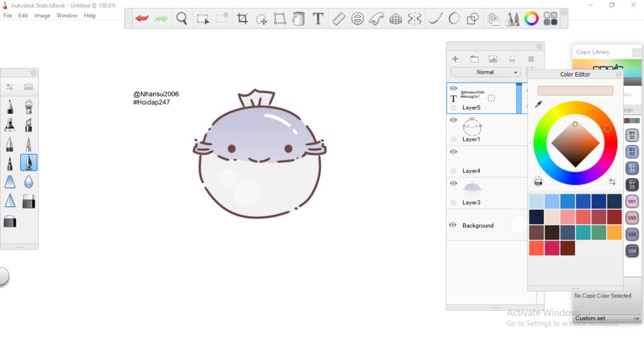This screenshot has height=339, width=644.
Task: Open the Color Editor sliders toggle
Action: tap(612, 182)
